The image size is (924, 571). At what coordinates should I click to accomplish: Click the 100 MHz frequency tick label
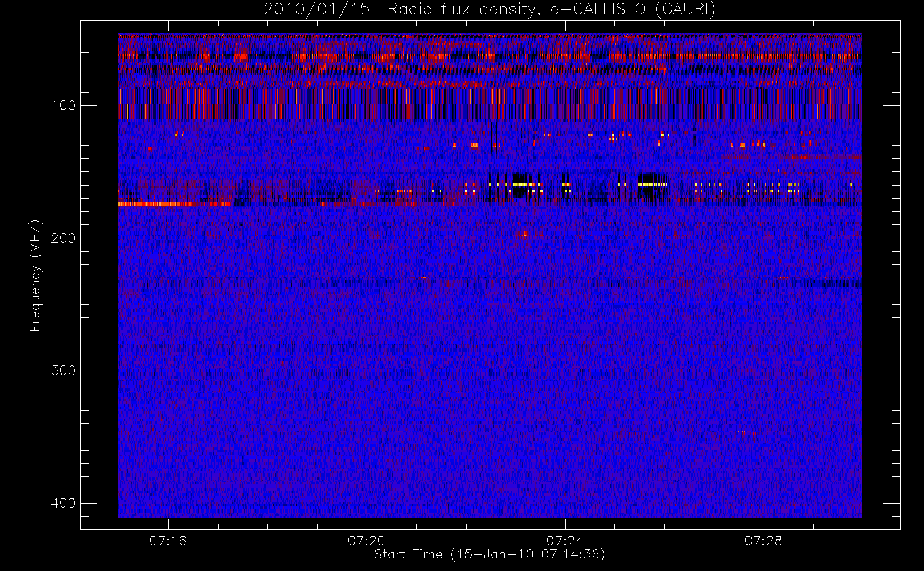coord(63,105)
